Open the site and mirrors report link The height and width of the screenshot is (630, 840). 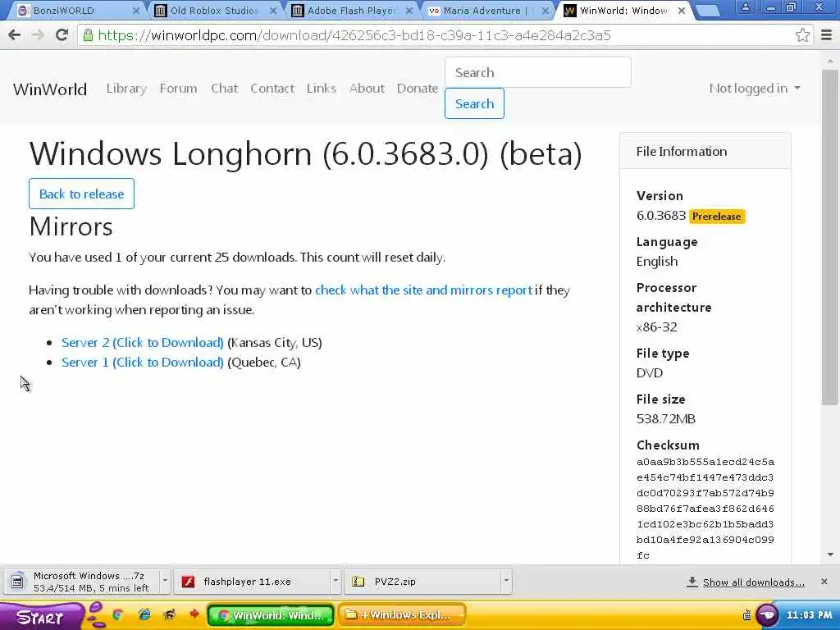[424, 290]
